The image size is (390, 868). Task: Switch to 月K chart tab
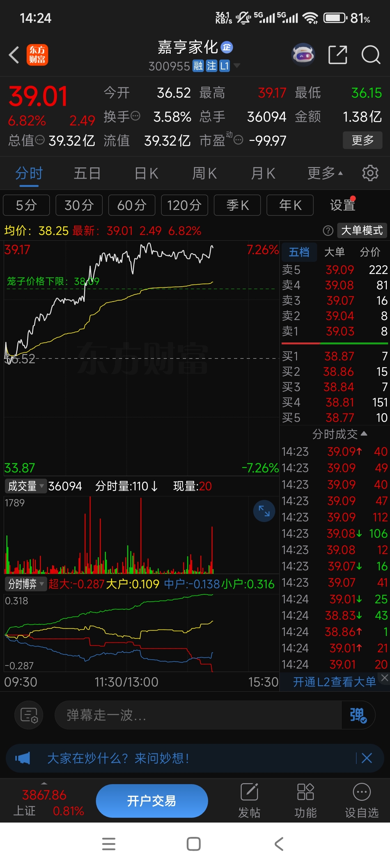[x=263, y=173]
